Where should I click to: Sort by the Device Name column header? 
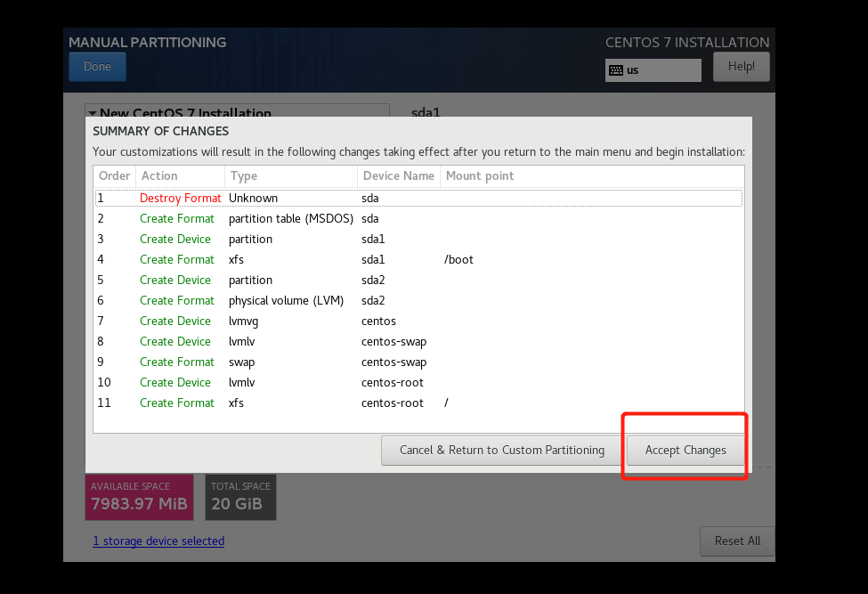click(398, 176)
